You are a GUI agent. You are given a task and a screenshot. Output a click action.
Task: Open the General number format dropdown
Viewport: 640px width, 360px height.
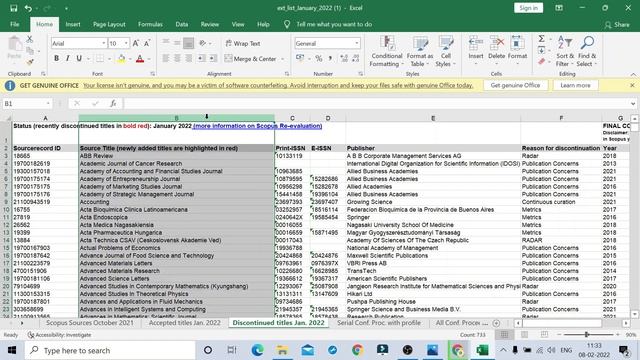tap(357, 43)
